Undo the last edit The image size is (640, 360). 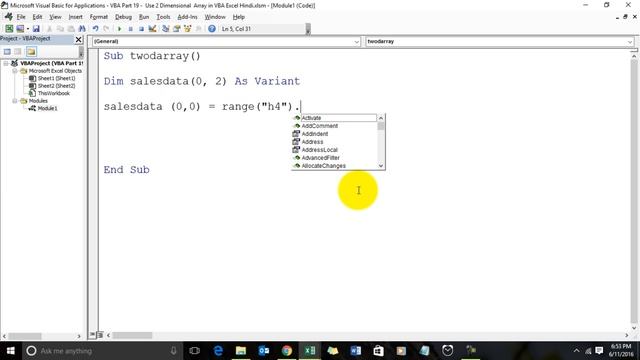click(x=95, y=29)
